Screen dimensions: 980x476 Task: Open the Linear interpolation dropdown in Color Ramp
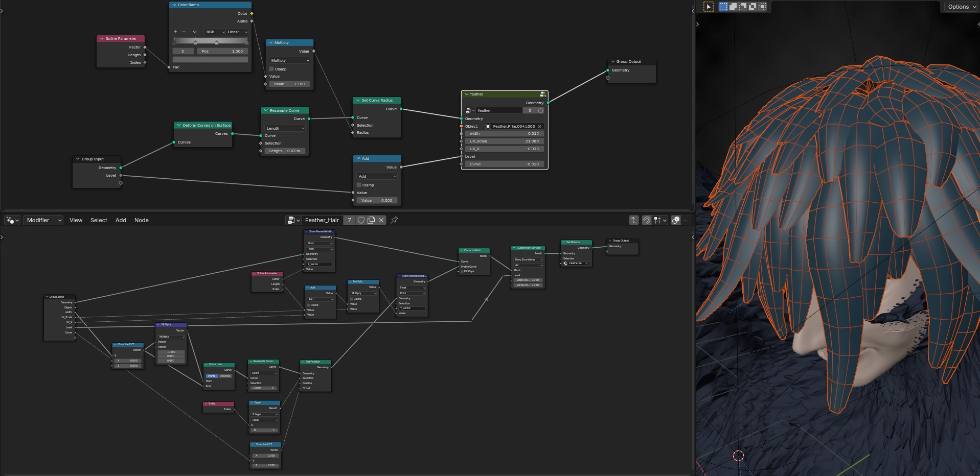click(x=237, y=32)
